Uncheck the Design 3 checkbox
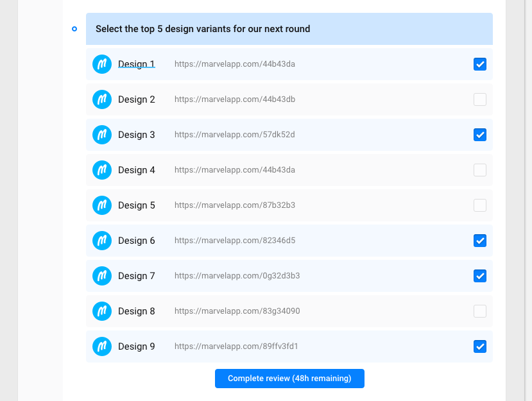This screenshot has height=401, width=532. 480,135
